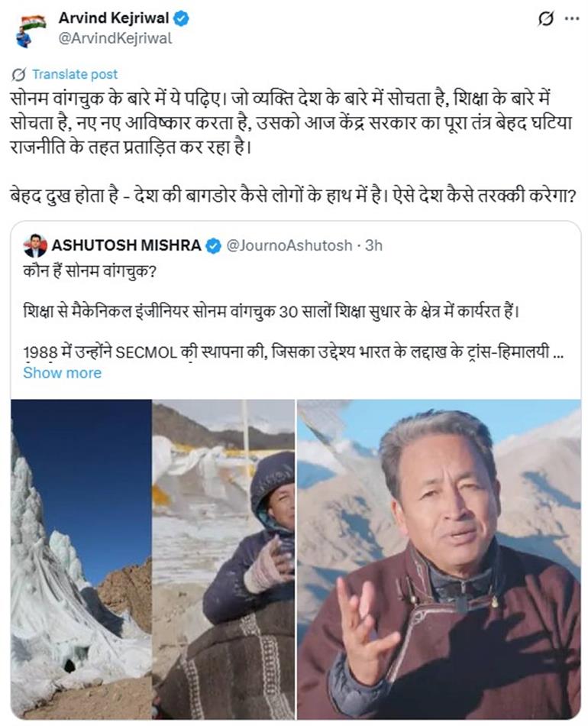
Task: Open the @ArvindKejriwal handle
Action: 115,38
